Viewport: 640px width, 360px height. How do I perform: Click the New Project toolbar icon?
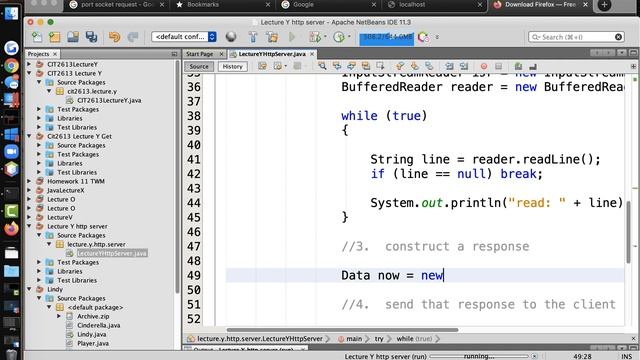(55, 37)
